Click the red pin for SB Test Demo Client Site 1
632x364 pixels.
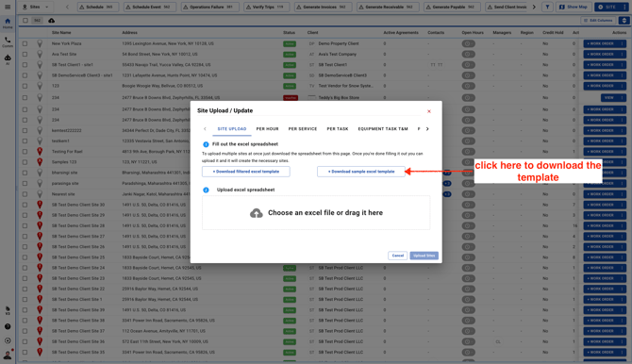click(x=40, y=300)
